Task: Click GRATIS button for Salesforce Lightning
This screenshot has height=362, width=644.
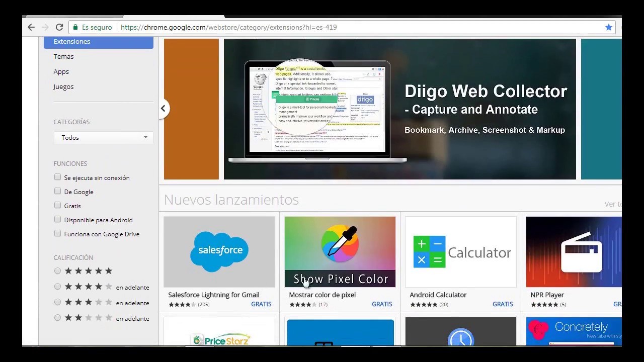Action: click(x=261, y=304)
